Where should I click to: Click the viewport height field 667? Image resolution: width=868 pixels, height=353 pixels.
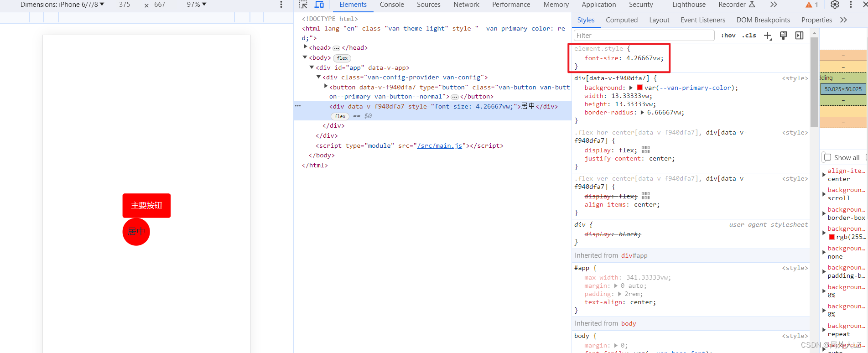click(x=160, y=5)
